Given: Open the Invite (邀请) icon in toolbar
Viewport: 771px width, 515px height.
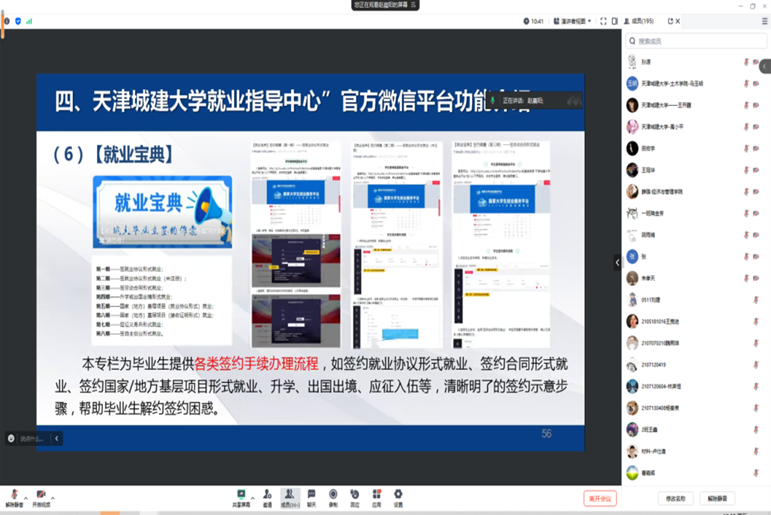Looking at the screenshot, I should click(x=267, y=495).
